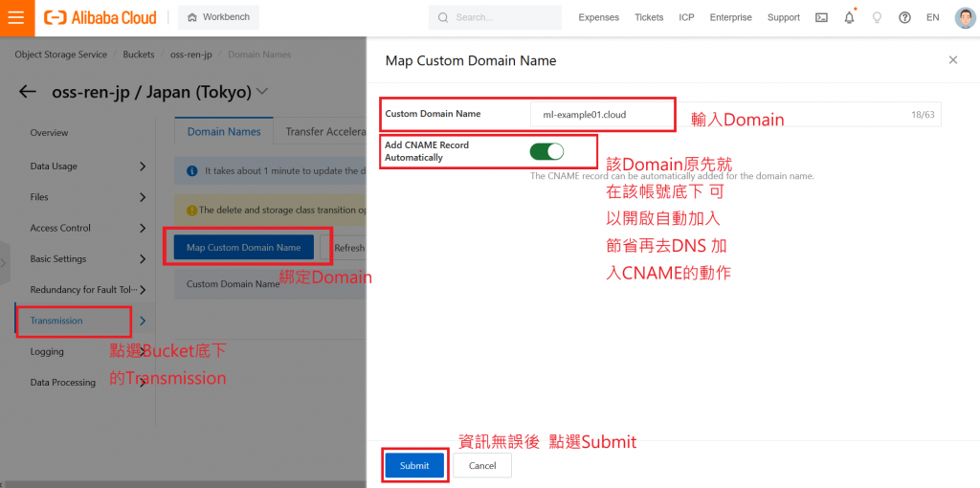Click the blue Map Custom Domain Name button
The height and width of the screenshot is (488, 980).
pyautogui.click(x=244, y=248)
